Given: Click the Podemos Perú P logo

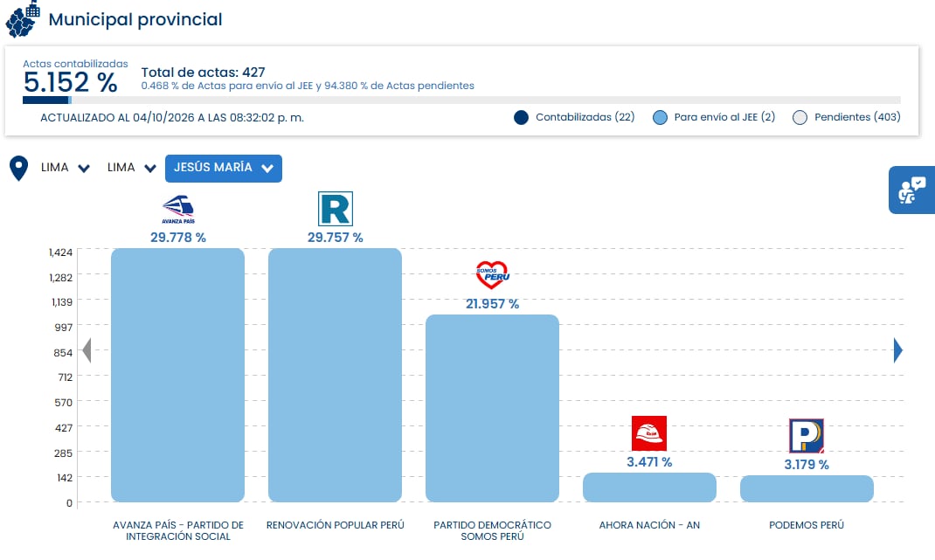Looking at the screenshot, I should tap(807, 436).
